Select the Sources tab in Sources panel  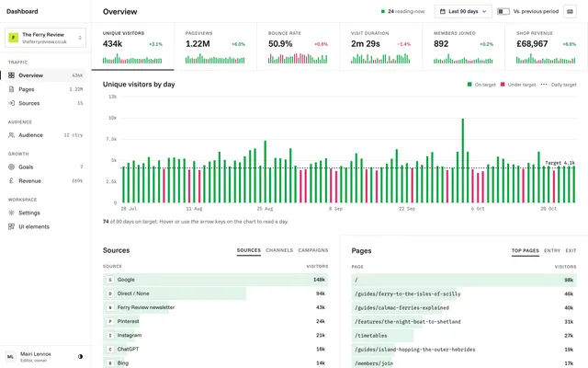[249, 250]
